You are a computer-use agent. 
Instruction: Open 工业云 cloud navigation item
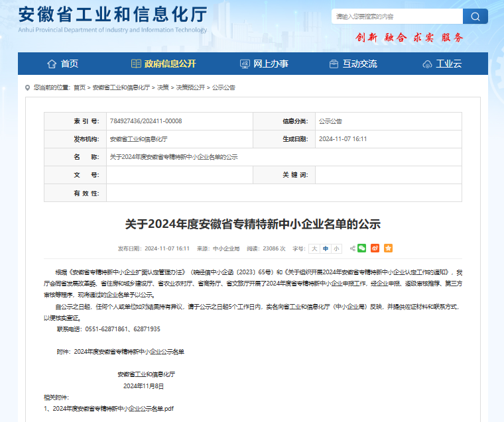click(442, 64)
